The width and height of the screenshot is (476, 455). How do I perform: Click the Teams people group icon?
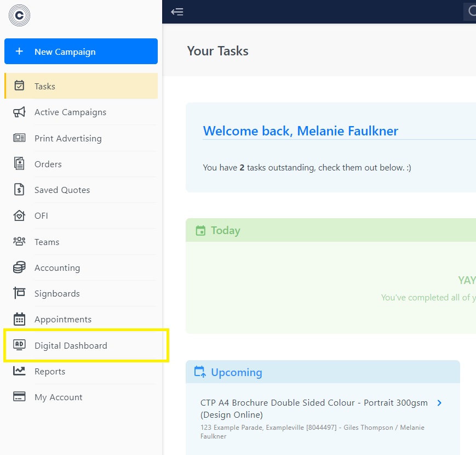(19, 241)
